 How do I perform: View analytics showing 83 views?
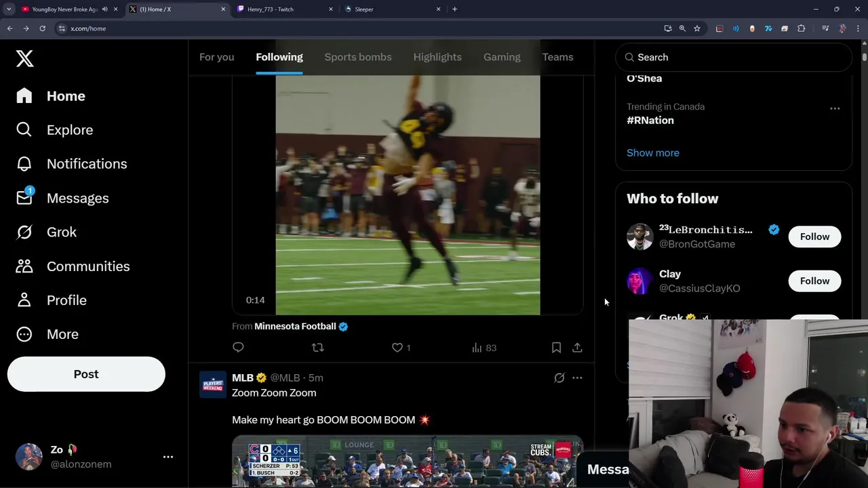click(484, 348)
